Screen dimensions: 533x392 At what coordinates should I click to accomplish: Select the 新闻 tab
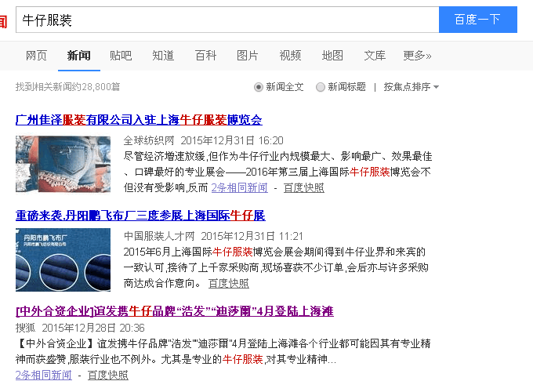(x=79, y=56)
